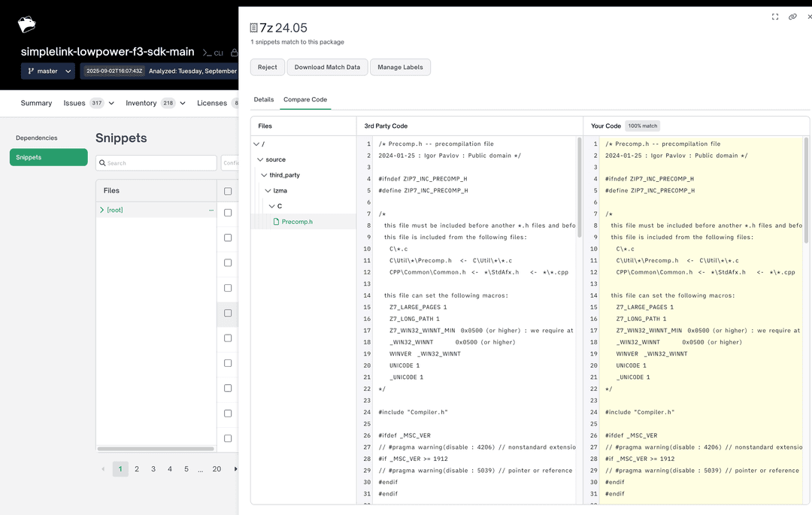812x515 pixels.
Task: Collapse the third_party folder in the code tree
Action: pos(262,174)
